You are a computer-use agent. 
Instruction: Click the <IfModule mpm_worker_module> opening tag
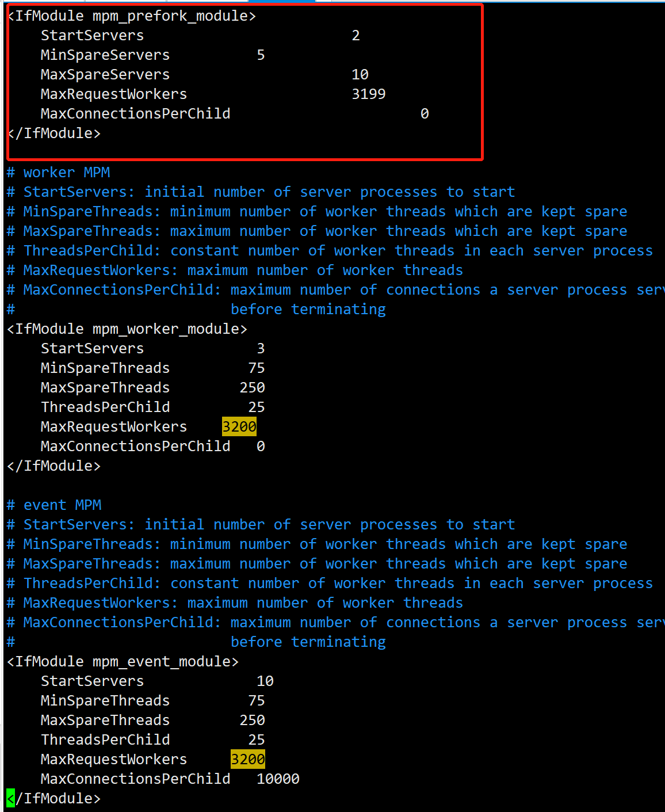click(127, 329)
